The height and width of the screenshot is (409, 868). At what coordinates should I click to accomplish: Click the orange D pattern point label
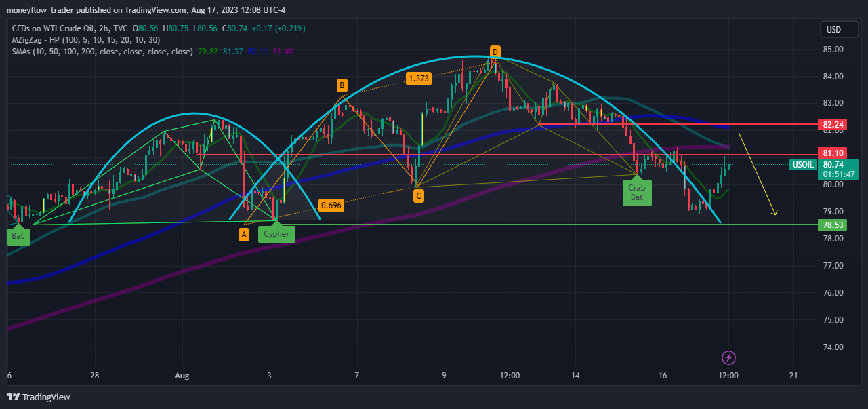(495, 52)
